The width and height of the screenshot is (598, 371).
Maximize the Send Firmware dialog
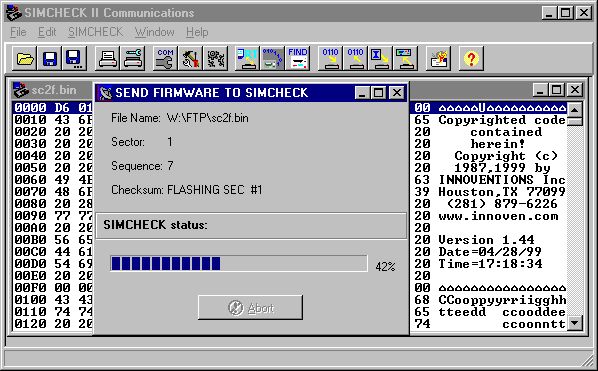378,93
